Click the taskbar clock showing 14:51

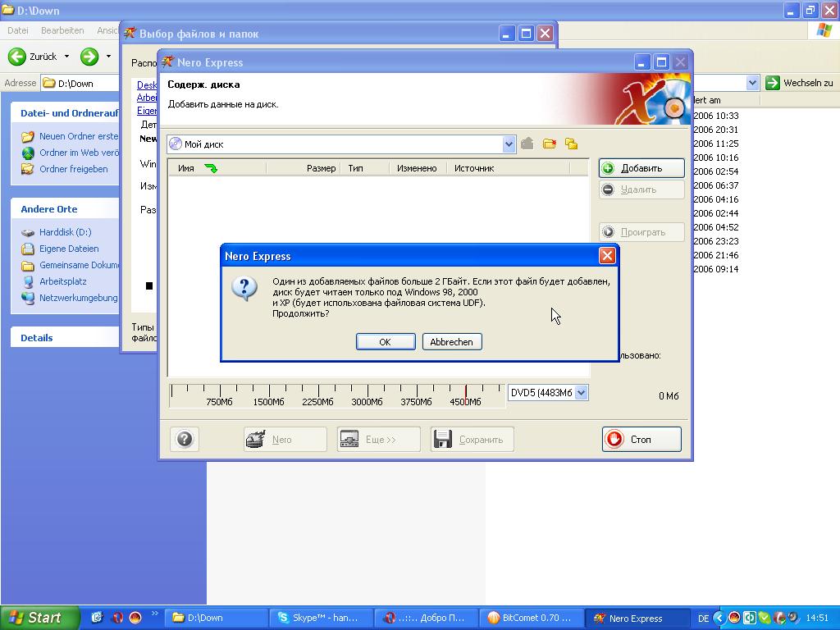(818, 618)
